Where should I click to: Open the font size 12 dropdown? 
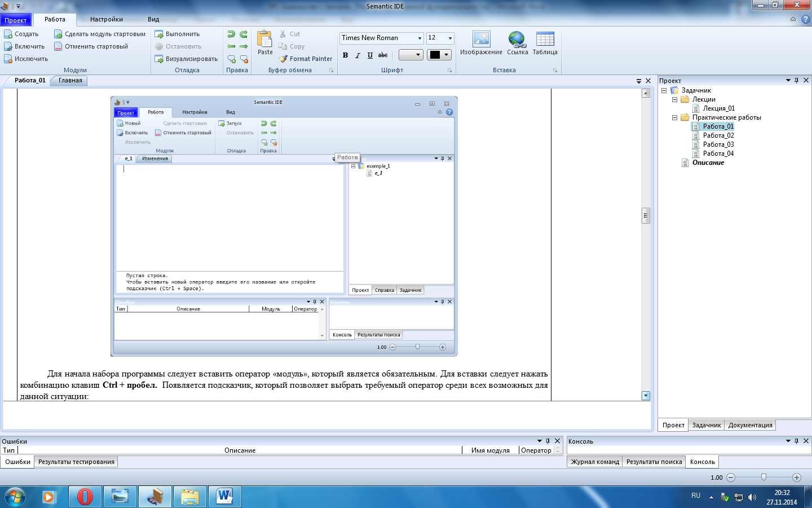(450, 38)
